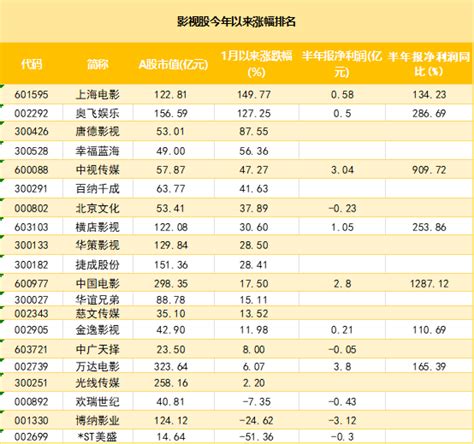Select 北京文化 net profit -0.23

[x=342, y=209]
